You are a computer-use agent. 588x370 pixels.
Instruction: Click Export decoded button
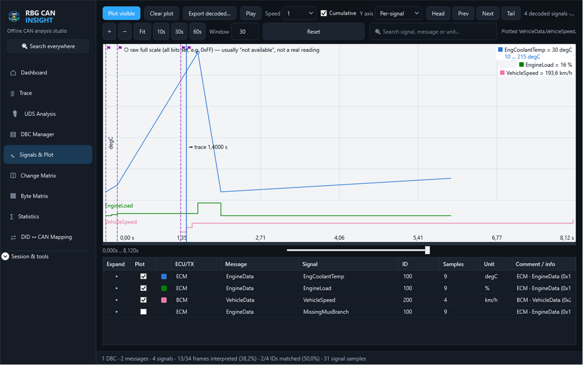pyautogui.click(x=209, y=14)
